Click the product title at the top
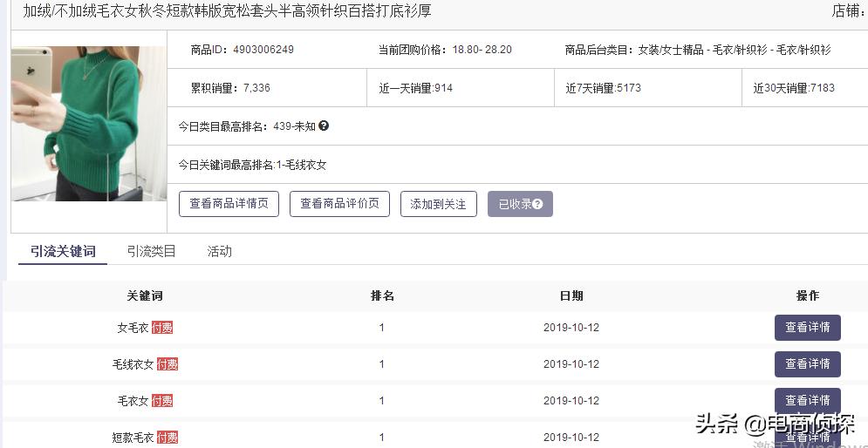 click(227, 11)
